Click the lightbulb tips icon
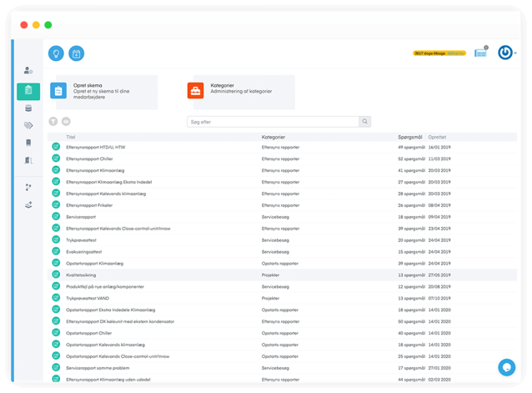This screenshot has width=532, height=393. point(56,53)
